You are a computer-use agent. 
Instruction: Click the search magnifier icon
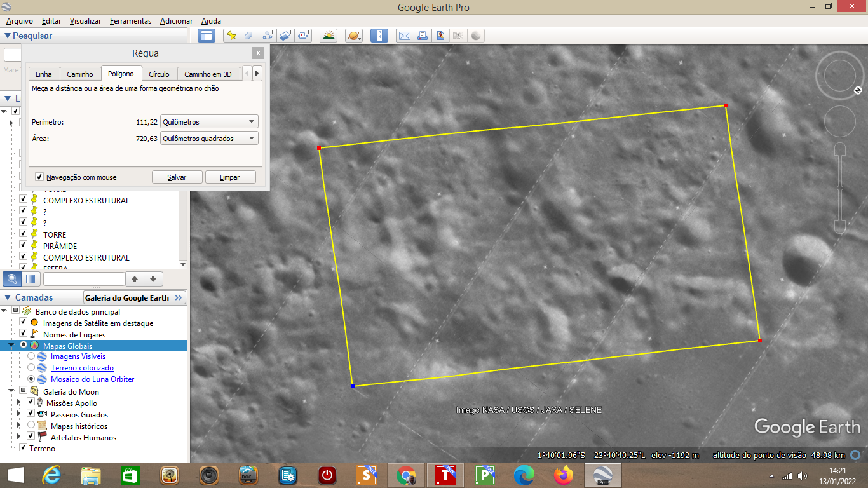coord(12,278)
